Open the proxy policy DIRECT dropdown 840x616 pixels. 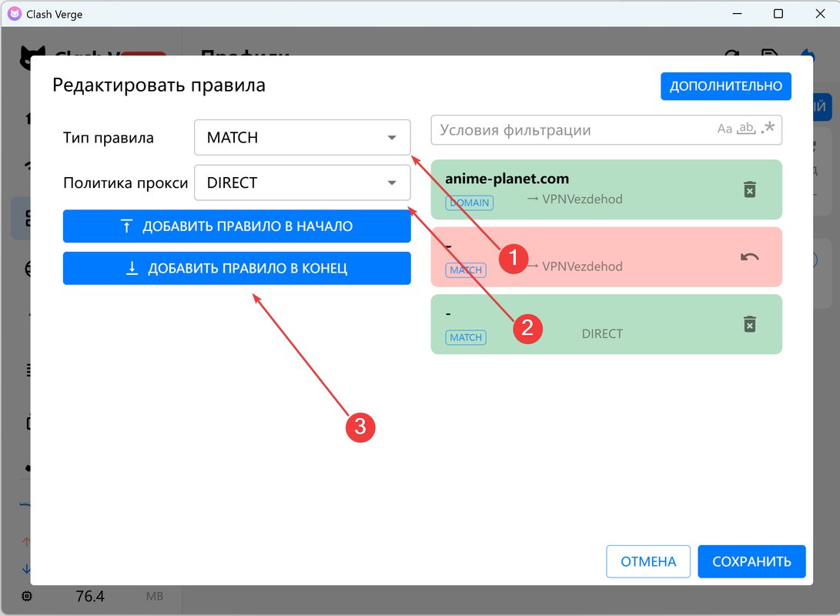tap(302, 182)
